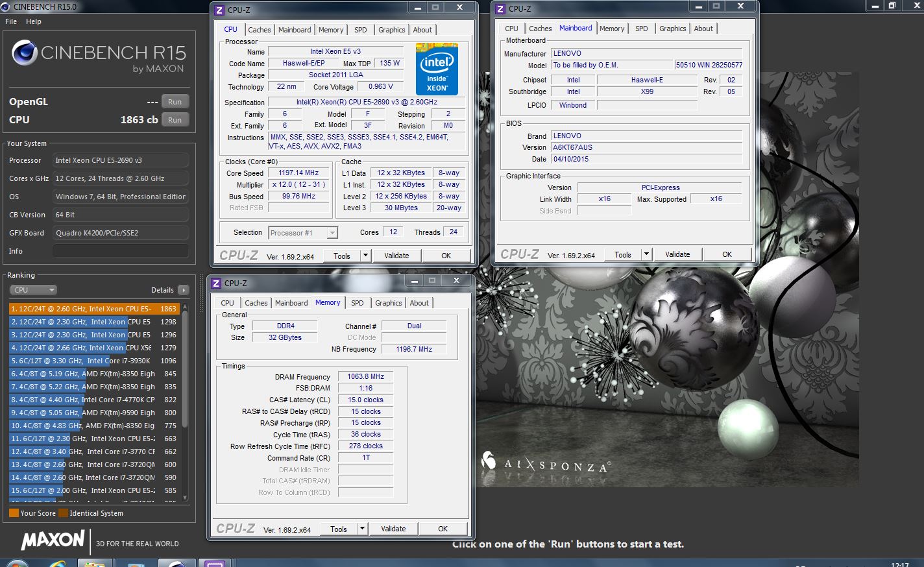The image size is (924, 567).
Task: Select CPU tab in CPU-Z Mainboard window
Action: point(511,29)
